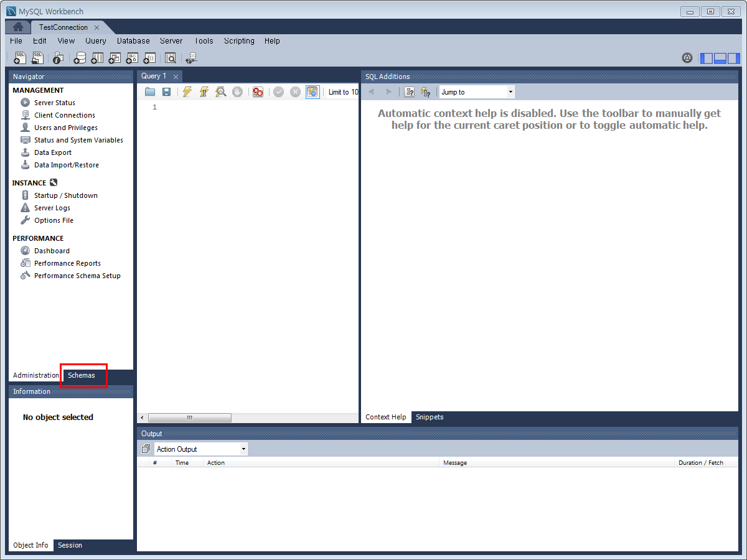Open the Scripting menu
747x560 pixels.
[x=239, y=41]
